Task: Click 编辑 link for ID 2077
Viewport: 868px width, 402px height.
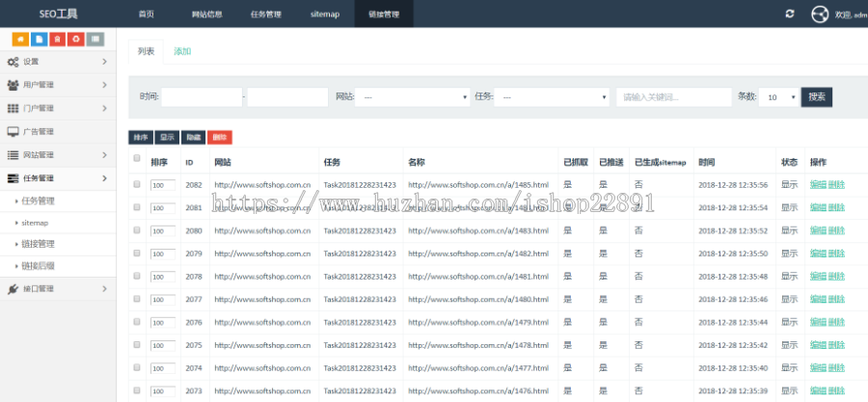Action: coord(818,299)
